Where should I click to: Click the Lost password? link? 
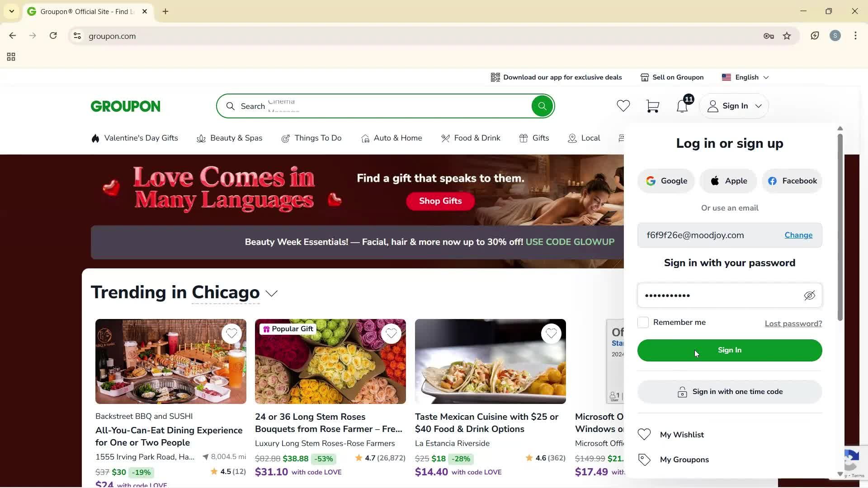(793, 324)
